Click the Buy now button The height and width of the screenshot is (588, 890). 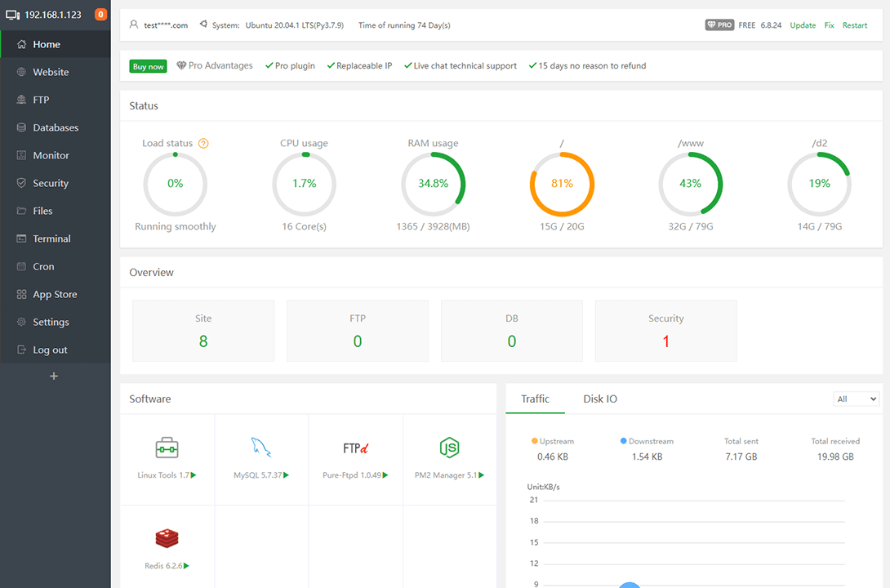pyautogui.click(x=148, y=66)
